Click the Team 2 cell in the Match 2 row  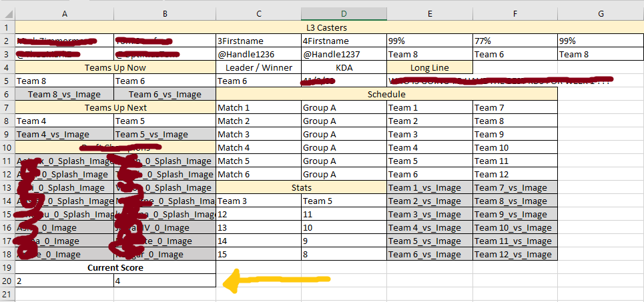click(x=430, y=121)
